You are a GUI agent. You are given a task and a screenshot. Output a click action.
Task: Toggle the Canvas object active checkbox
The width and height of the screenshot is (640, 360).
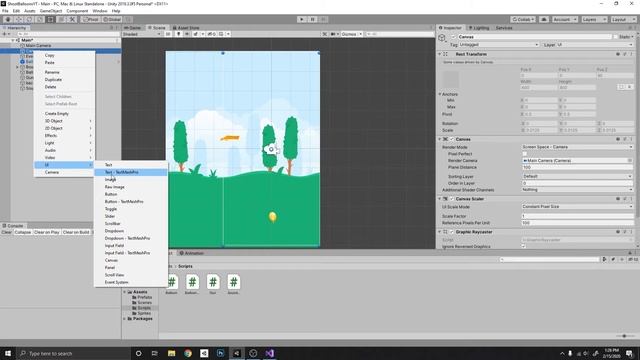453,37
